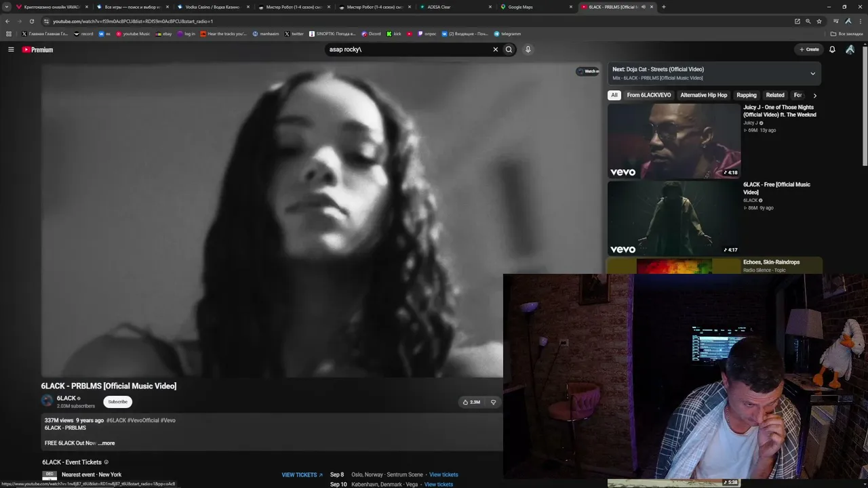Subscribe to the 6LACK channel

117,402
